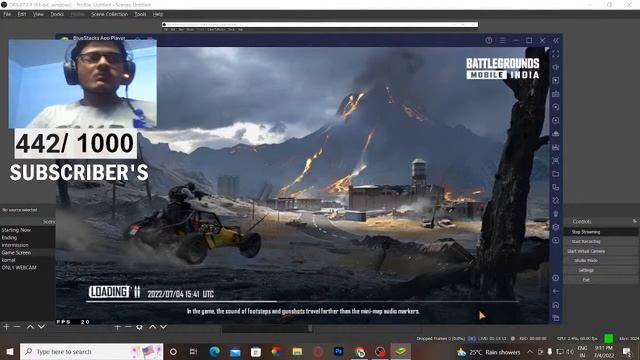Open source properties gear icon
Viewport: 640px width, 360px height.
[x=139, y=327]
